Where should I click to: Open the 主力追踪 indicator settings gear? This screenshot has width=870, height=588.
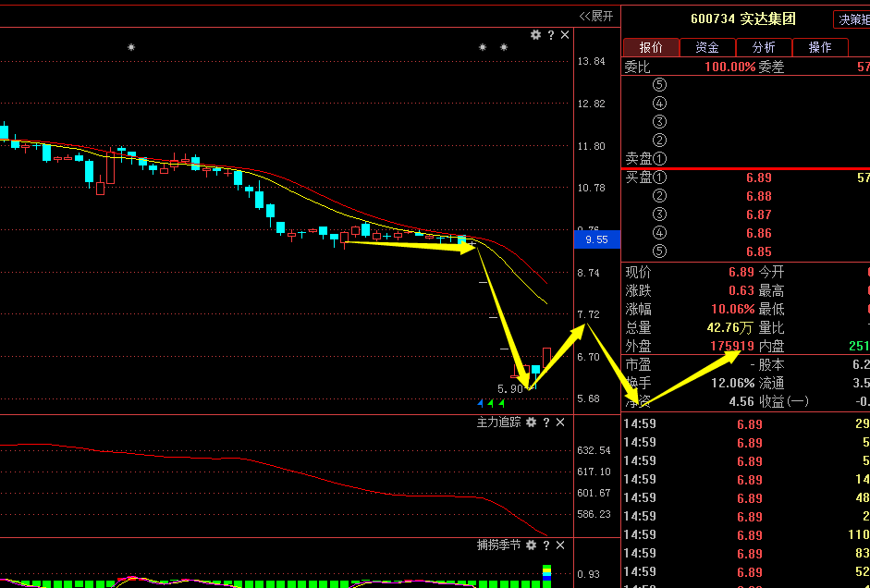[x=531, y=423]
